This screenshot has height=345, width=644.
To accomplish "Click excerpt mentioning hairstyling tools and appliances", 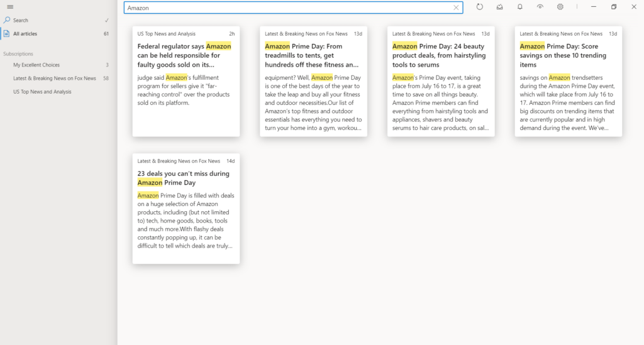I will click(441, 102).
